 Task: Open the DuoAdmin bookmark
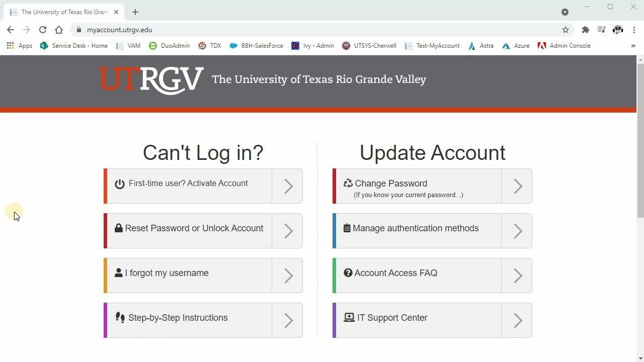pyautogui.click(x=170, y=46)
